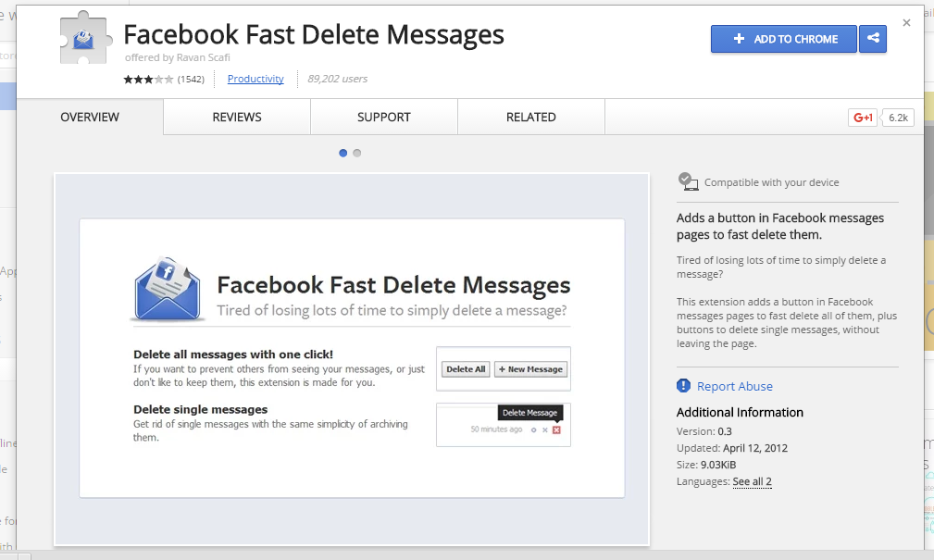Click the Delete Message tooltip in preview
This screenshot has height=560, width=934.
[x=529, y=413]
